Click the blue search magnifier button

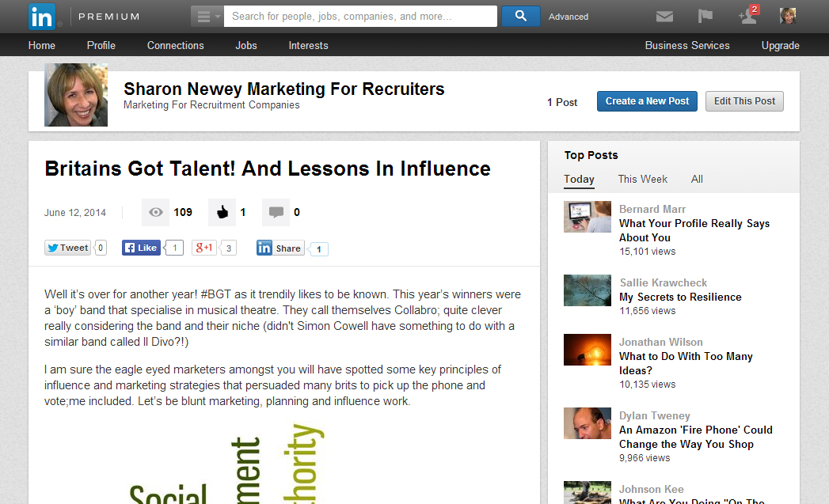tap(521, 17)
